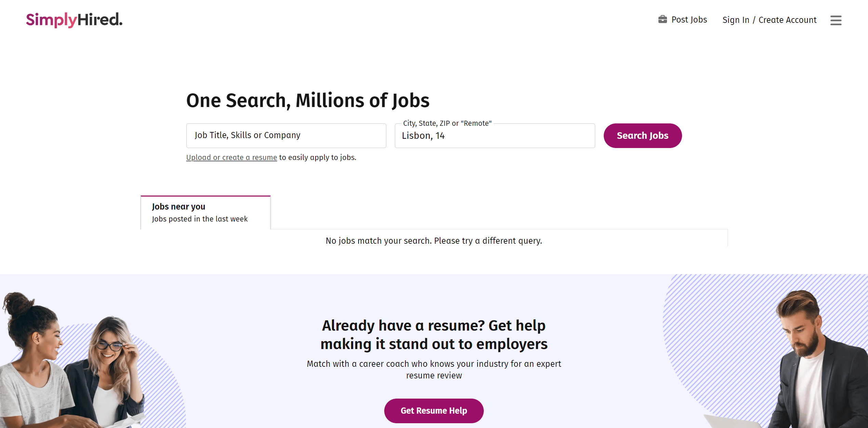868x428 pixels.
Task: Open the hamburger navigation menu
Action: coord(836,21)
